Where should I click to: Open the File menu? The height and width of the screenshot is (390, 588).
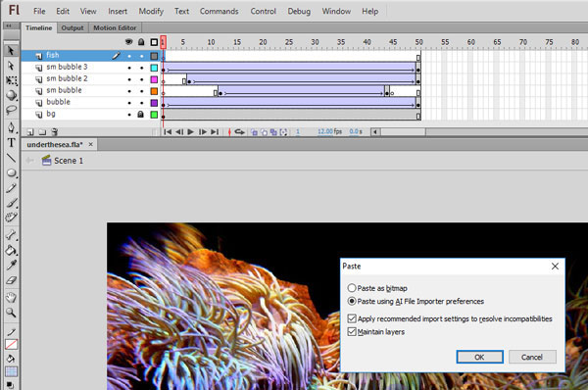pyautogui.click(x=39, y=11)
